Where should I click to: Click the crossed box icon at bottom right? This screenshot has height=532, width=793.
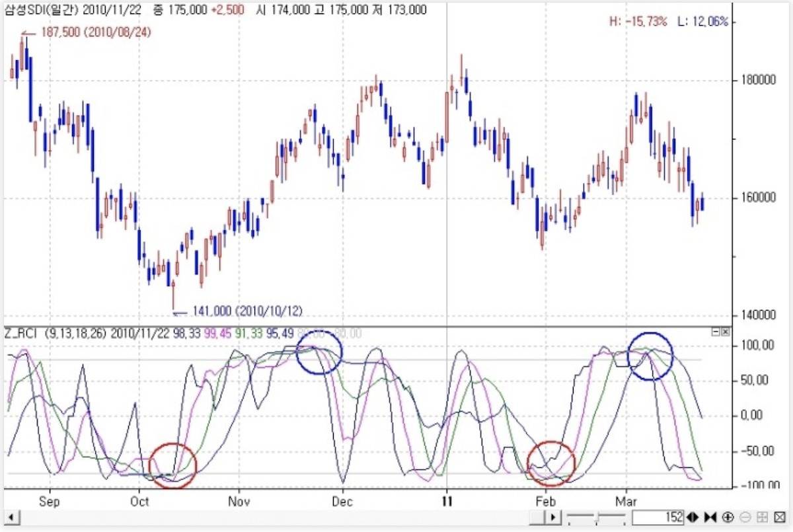coord(779,517)
